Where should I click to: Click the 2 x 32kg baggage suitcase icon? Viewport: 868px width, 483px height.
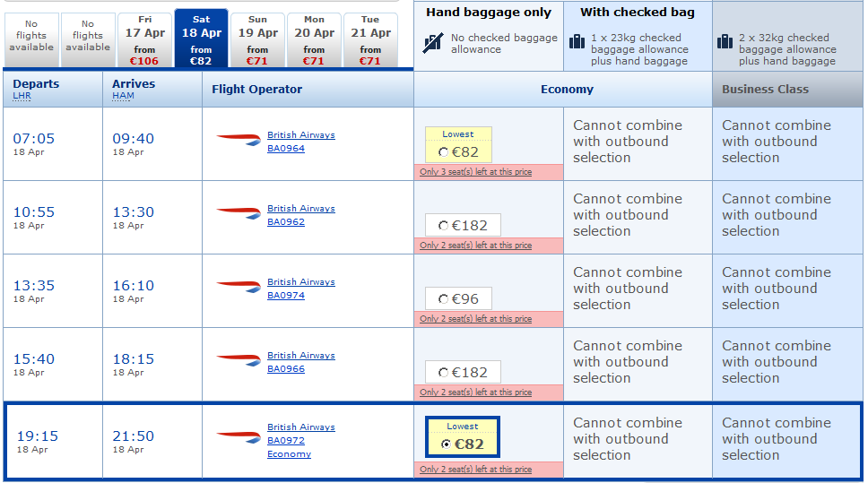(x=725, y=41)
